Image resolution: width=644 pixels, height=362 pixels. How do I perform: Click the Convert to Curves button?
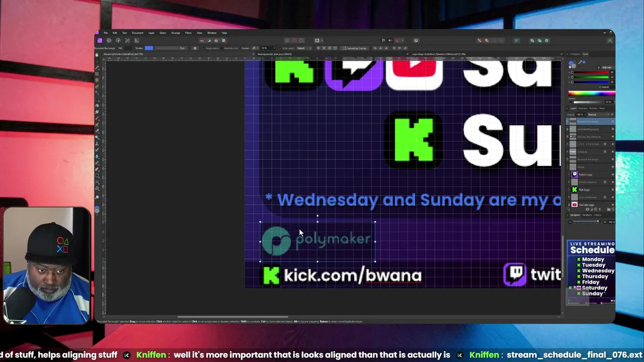tap(355, 48)
